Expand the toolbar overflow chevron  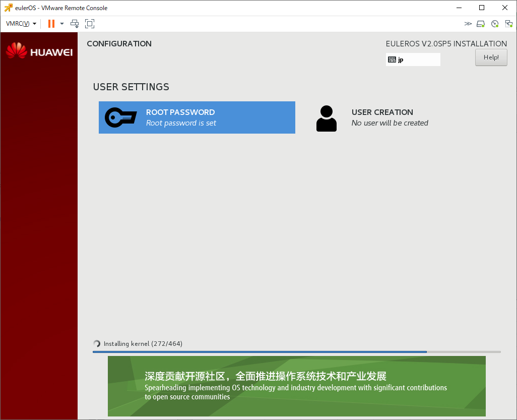coord(468,23)
